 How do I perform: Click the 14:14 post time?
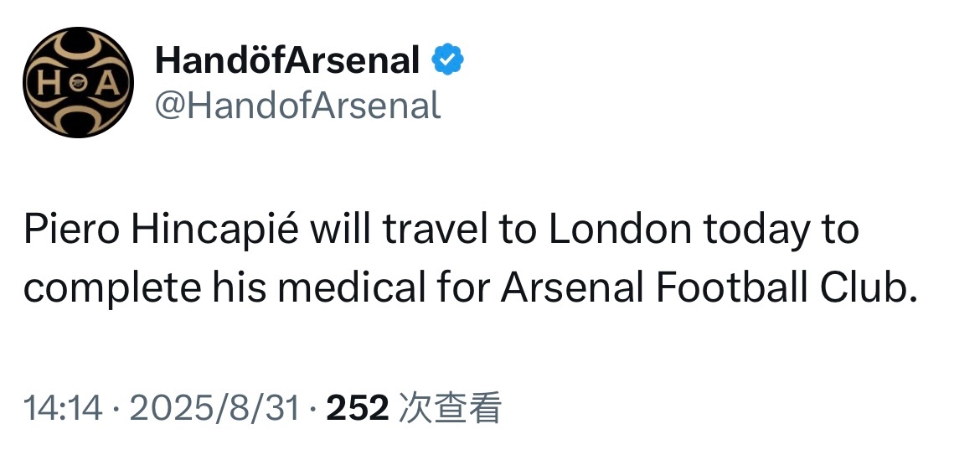pyautogui.click(x=63, y=407)
